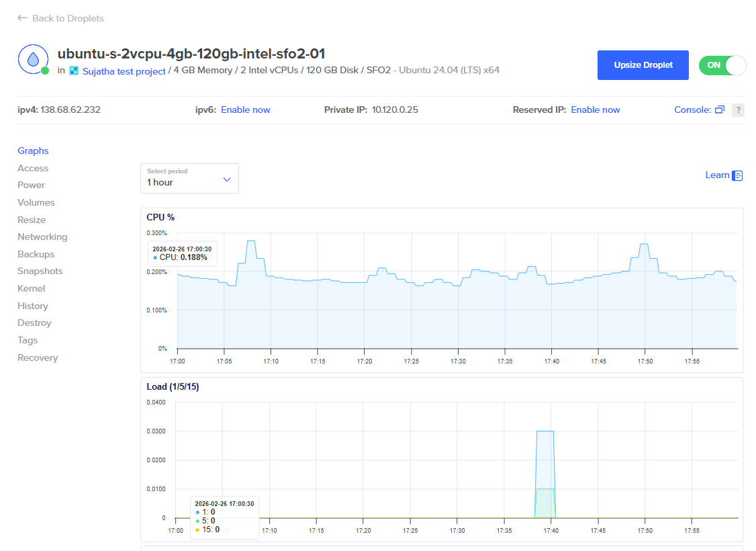
Task: Click the CPU peak near 17:50
Action: coord(644,244)
